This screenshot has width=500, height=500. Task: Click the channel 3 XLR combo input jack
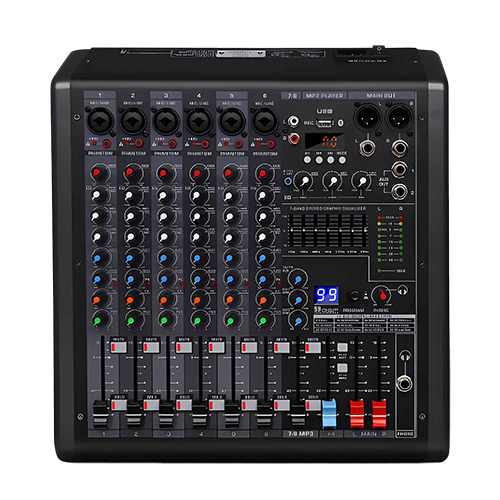click(x=166, y=121)
